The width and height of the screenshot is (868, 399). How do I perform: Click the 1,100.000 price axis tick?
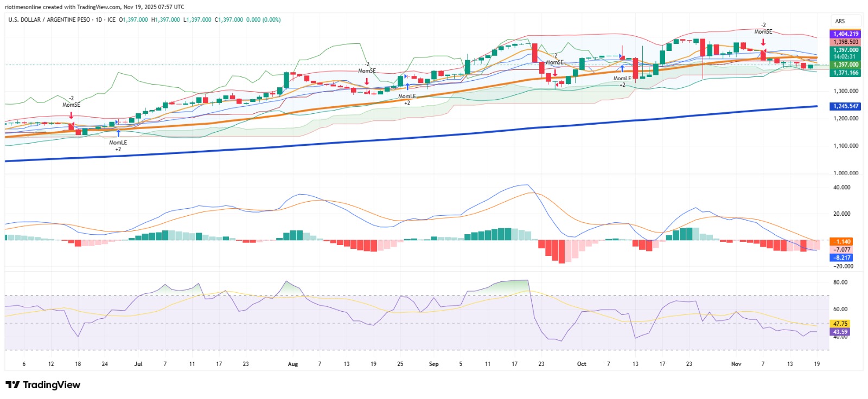pyautogui.click(x=846, y=146)
